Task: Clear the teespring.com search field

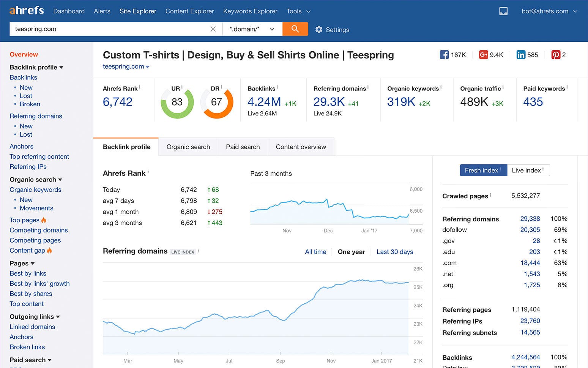Action: 213,29
